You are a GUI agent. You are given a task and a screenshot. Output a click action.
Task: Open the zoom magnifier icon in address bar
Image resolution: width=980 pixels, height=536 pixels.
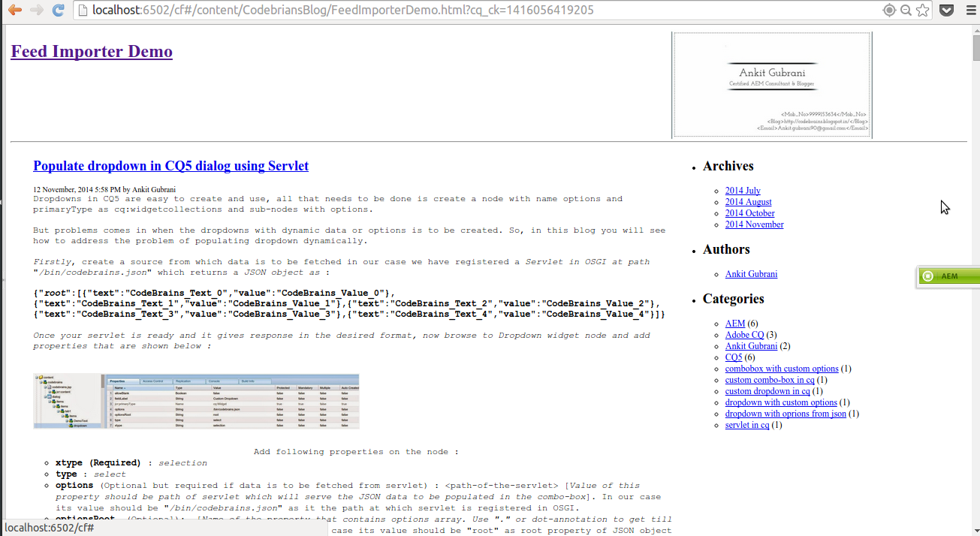906,10
